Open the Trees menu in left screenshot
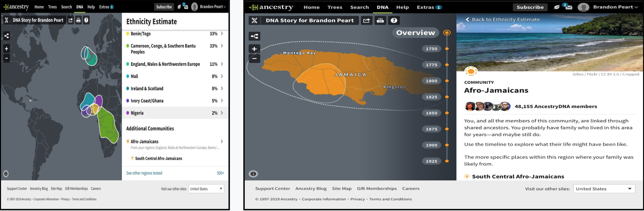The image size is (644, 211). coord(52,7)
